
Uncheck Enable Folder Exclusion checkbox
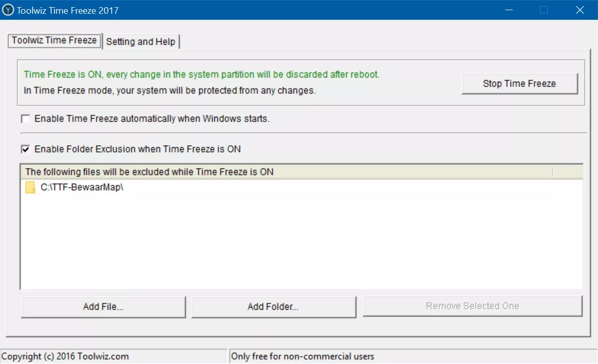25,149
